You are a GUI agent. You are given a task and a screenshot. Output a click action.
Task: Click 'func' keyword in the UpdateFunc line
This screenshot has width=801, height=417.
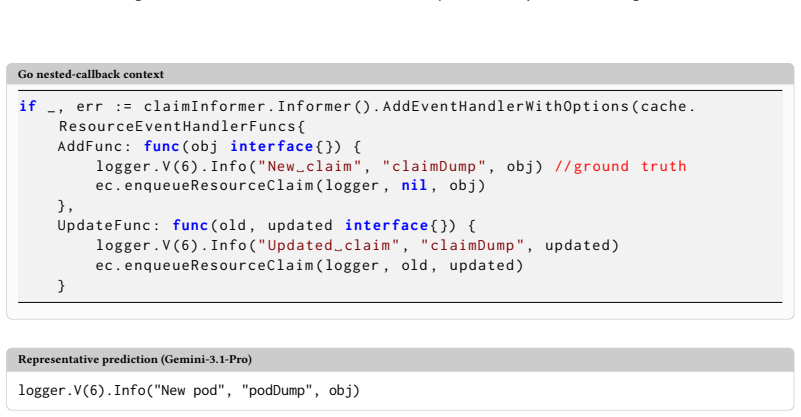tap(190, 225)
